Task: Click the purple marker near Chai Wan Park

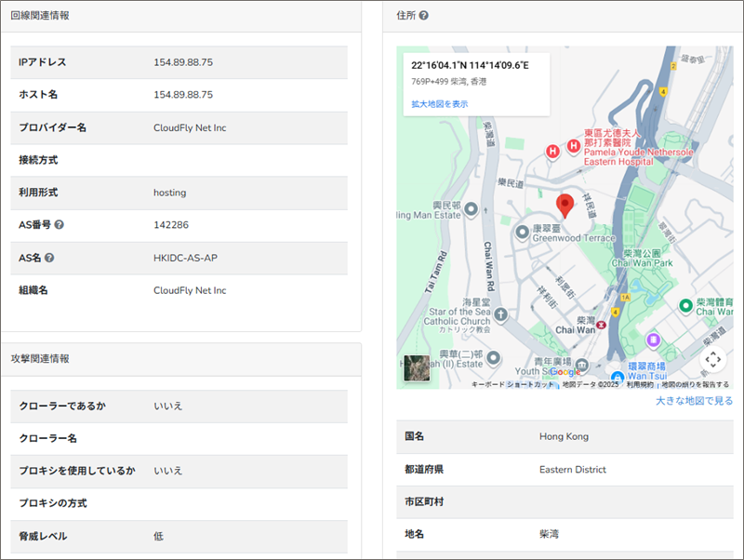Action: click(x=654, y=340)
